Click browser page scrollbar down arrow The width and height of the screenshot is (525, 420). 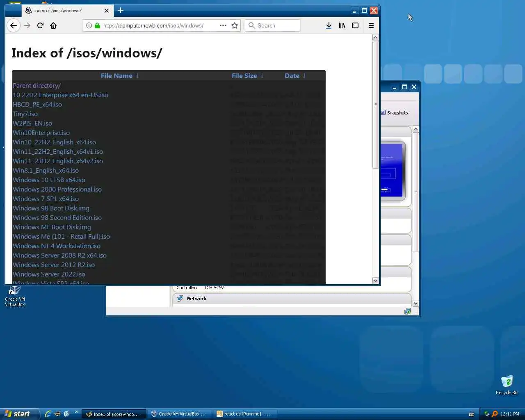[375, 281]
